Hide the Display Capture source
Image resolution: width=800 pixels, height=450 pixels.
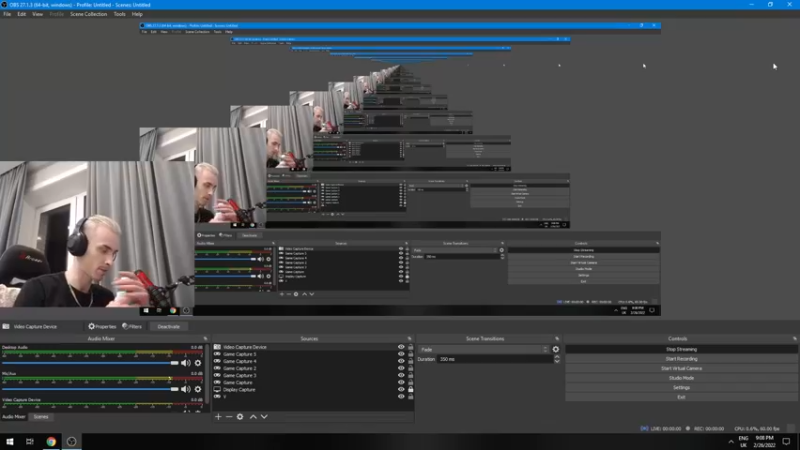[401, 389]
